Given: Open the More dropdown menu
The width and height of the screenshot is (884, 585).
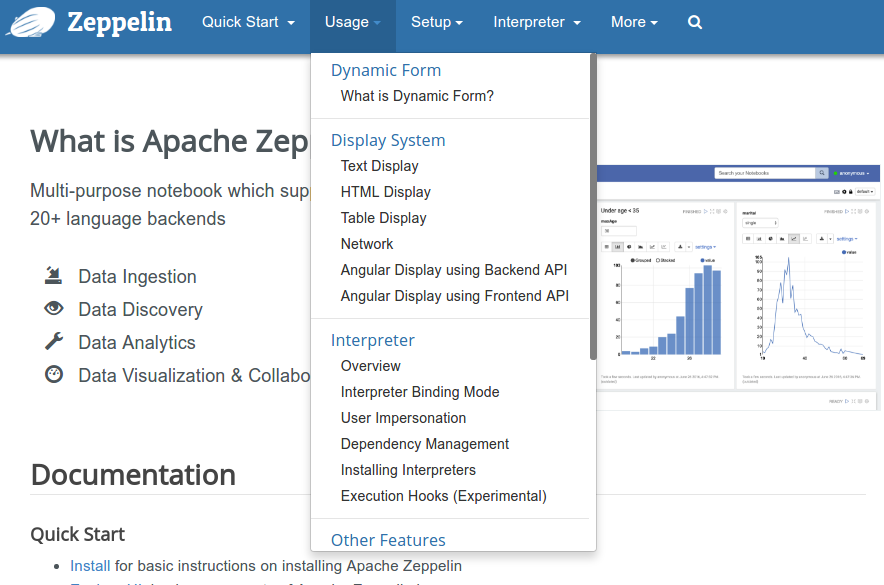Looking at the screenshot, I should pyautogui.click(x=634, y=22).
